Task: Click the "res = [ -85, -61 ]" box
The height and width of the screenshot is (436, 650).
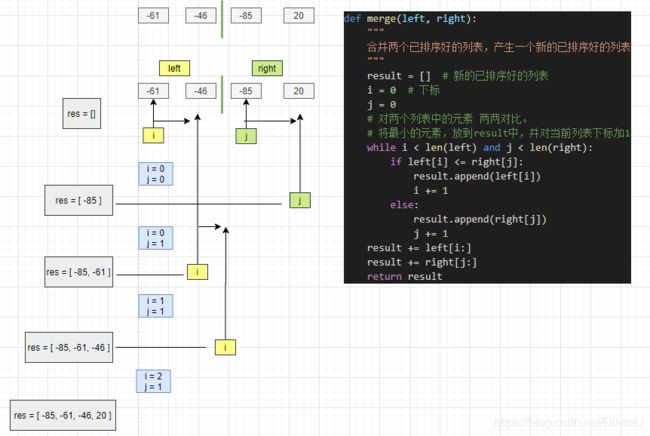Action: pos(78,272)
